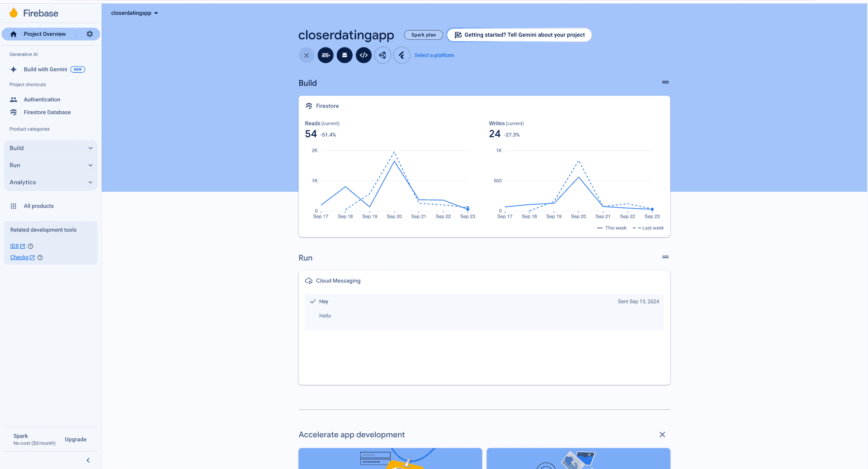Dismiss the platform selection row
The image size is (868, 469).
click(307, 55)
